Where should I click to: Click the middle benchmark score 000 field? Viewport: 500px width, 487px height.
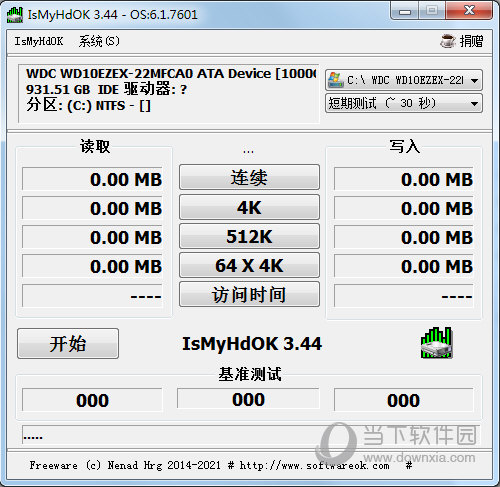pyautogui.click(x=248, y=399)
